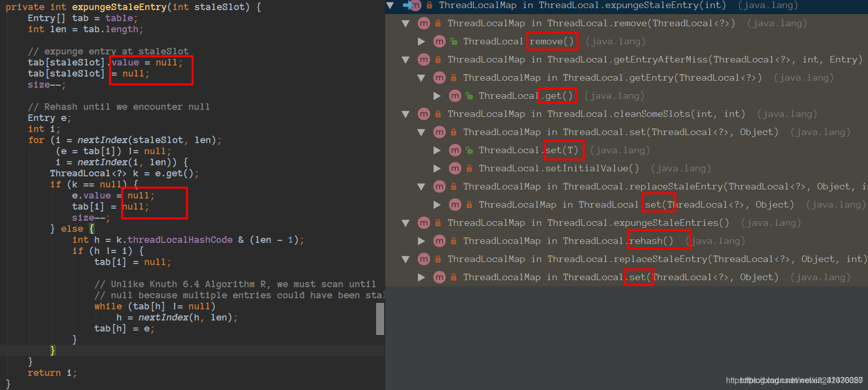Expand the ThreadLocal.set(T) node
Screen dimensions: 868x390
pyautogui.click(x=437, y=150)
